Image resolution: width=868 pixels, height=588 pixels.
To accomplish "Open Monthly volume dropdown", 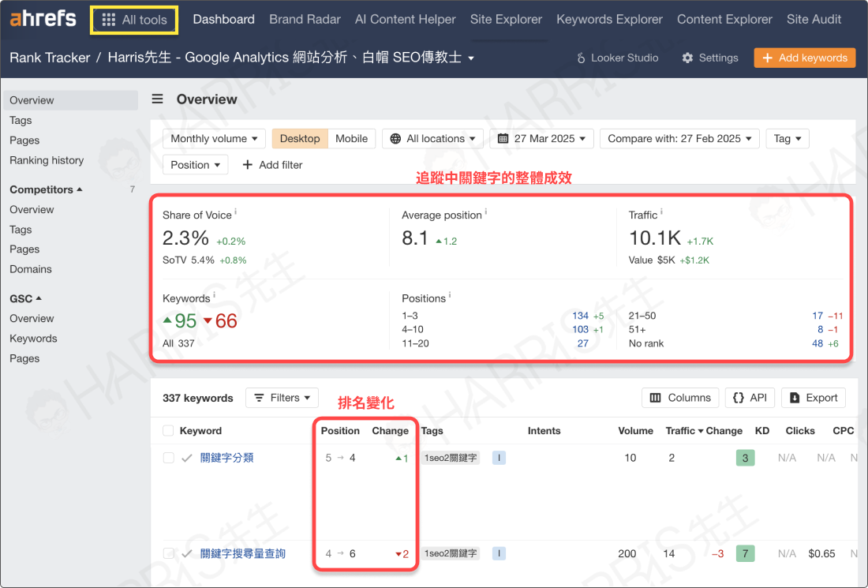I will (214, 138).
